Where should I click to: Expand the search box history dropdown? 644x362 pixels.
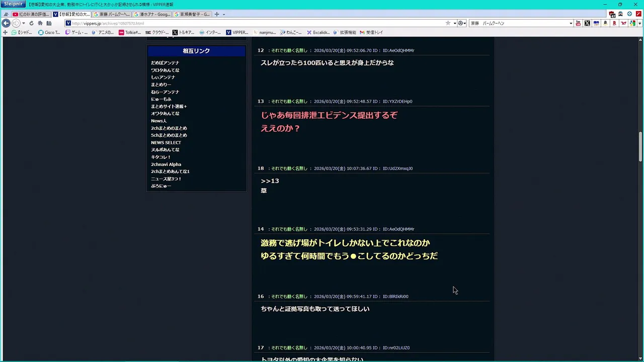[571, 23]
